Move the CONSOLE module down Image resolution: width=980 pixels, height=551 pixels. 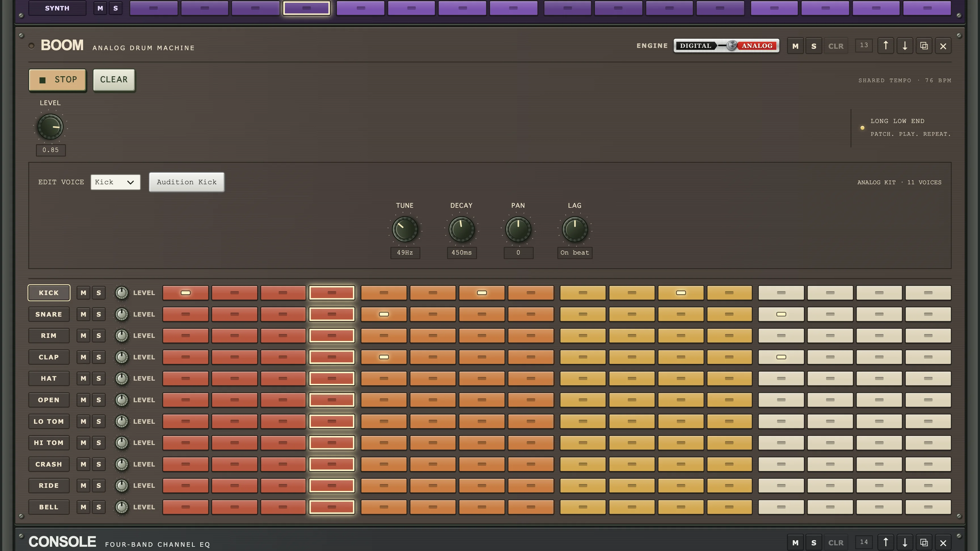pos(905,542)
